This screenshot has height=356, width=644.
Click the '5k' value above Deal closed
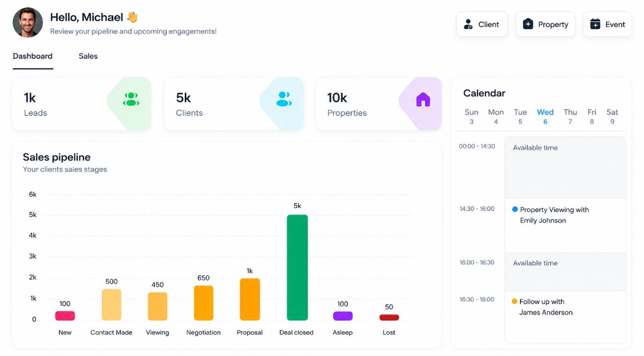pyautogui.click(x=297, y=206)
